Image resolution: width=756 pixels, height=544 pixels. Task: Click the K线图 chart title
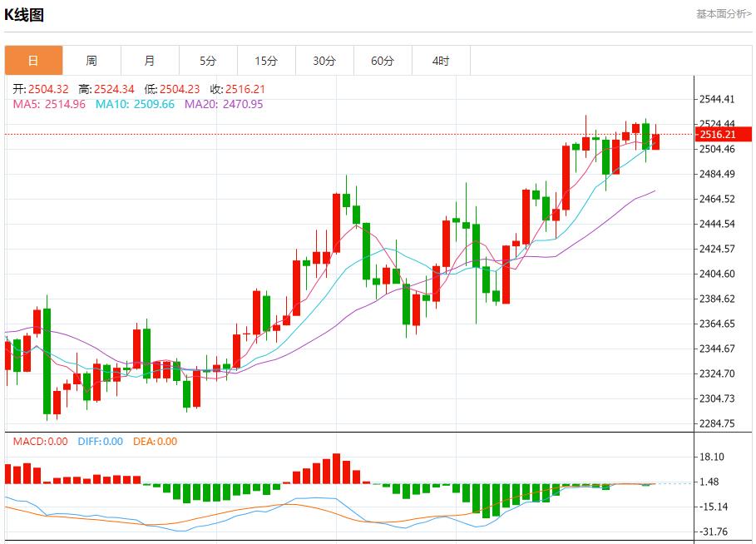point(25,13)
